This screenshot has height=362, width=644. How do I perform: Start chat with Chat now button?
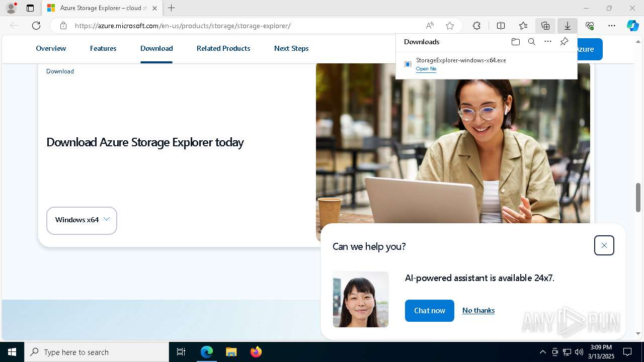pyautogui.click(x=430, y=311)
